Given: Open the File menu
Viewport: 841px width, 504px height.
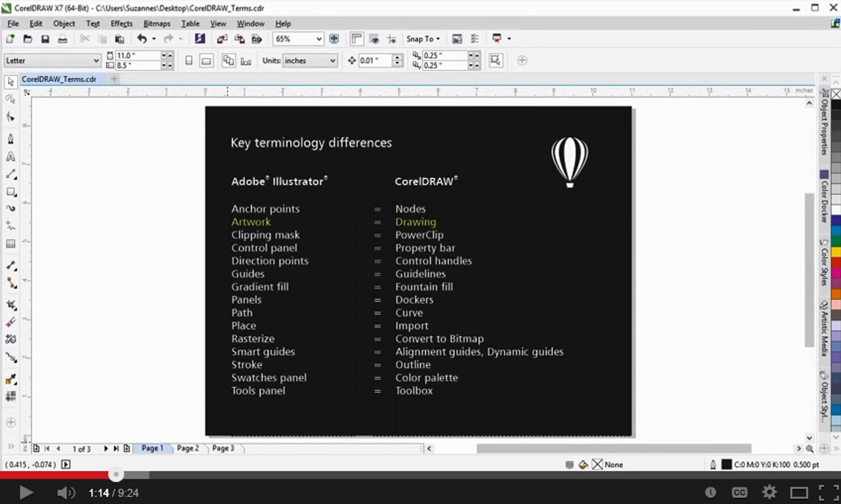Looking at the screenshot, I should pos(13,23).
